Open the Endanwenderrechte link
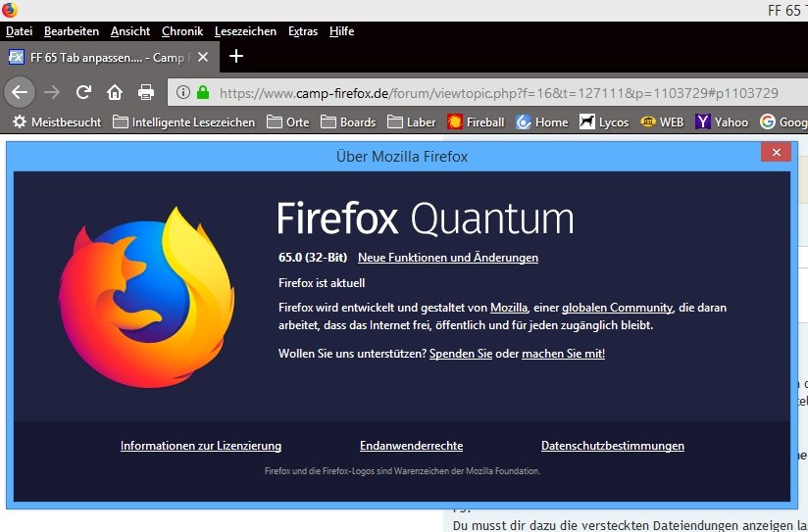 pyautogui.click(x=411, y=446)
